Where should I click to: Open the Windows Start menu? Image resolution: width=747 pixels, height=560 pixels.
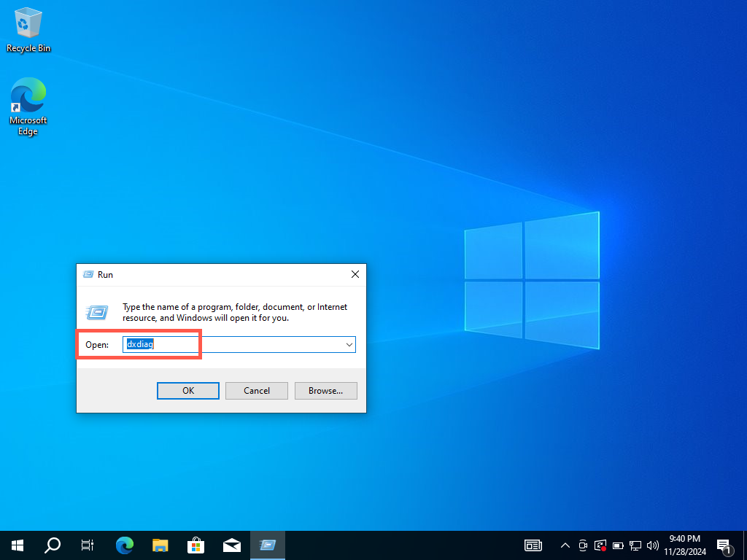tap(17, 545)
